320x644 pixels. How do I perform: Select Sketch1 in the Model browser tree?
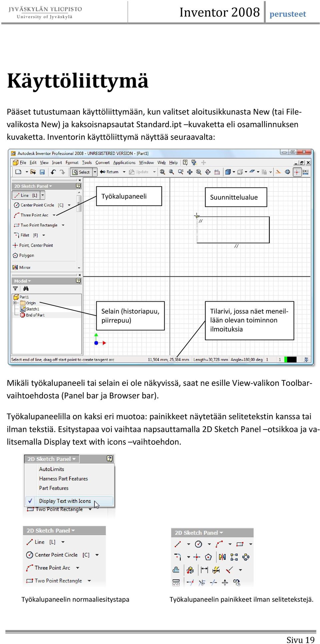(30, 309)
